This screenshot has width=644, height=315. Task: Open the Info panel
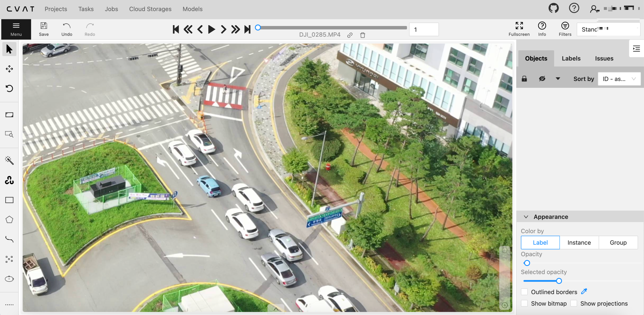[x=542, y=29]
